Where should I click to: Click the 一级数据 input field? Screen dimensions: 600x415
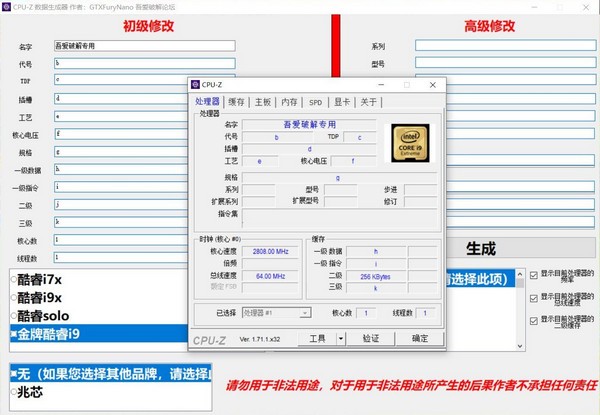pos(121,169)
